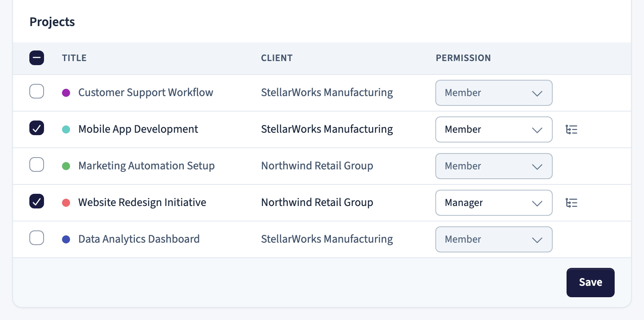This screenshot has height=320, width=644.
Task: Click the green dot beside Marketing Automation Setup
Action: 66,166
